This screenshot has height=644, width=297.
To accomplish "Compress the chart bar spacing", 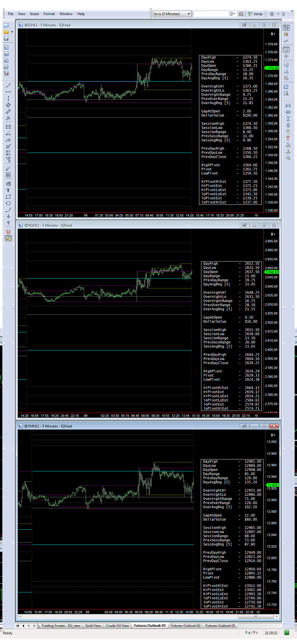I will tap(288, 106).
